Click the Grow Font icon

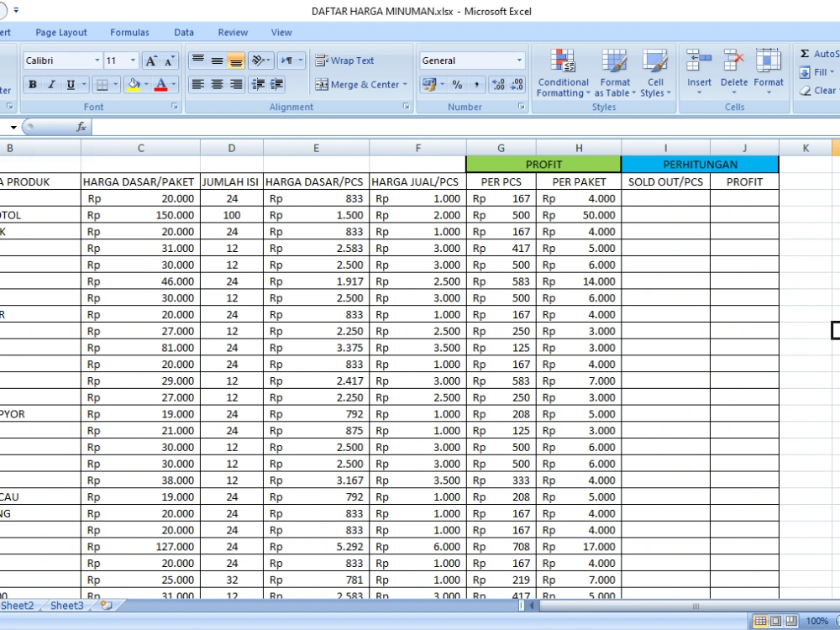click(x=151, y=60)
